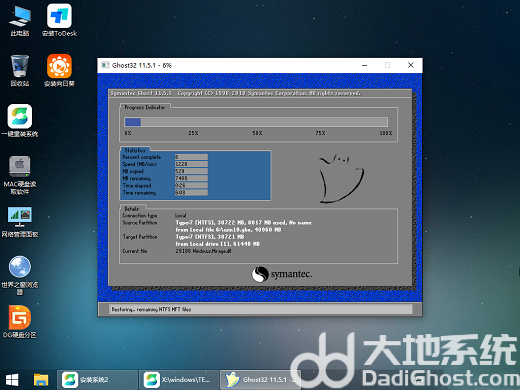520x390 pixels.
Task: Minimize the Ghost32 window
Action: (x=364, y=65)
